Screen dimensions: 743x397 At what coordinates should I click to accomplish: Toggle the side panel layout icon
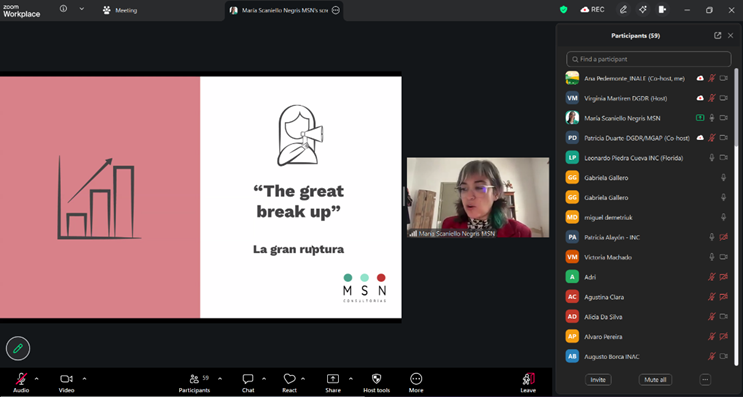pyautogui.click(x=662, y=9)
